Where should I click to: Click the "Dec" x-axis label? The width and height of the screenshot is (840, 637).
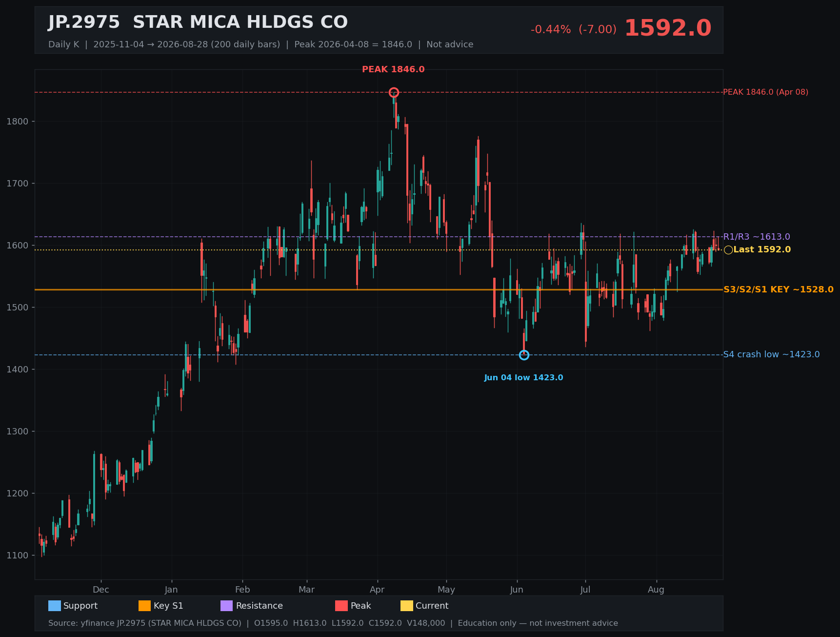tap(101, 590)
